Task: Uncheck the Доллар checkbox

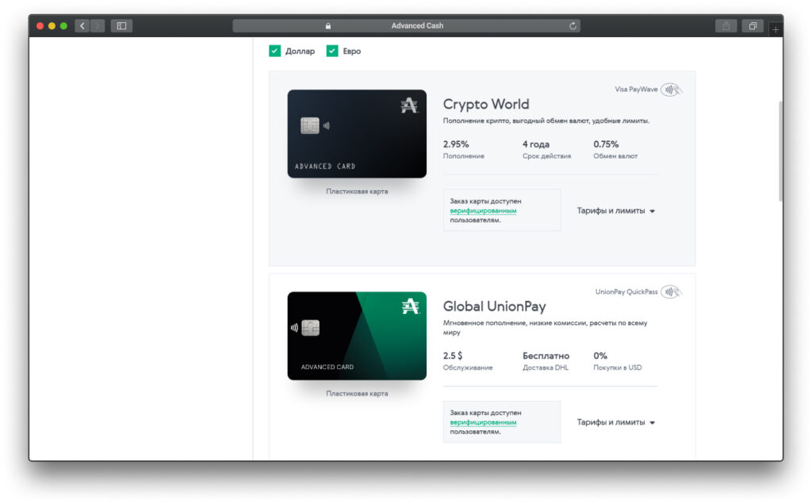Action: [x=274, y=51]
